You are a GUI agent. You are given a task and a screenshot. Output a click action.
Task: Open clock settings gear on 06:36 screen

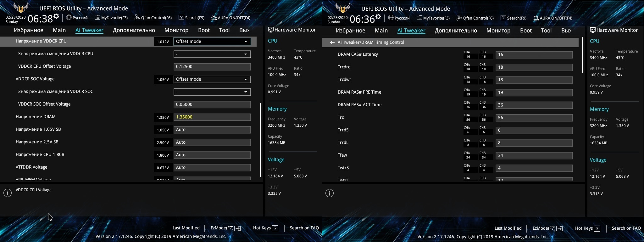pyautogui.click(x=378, y=16)
